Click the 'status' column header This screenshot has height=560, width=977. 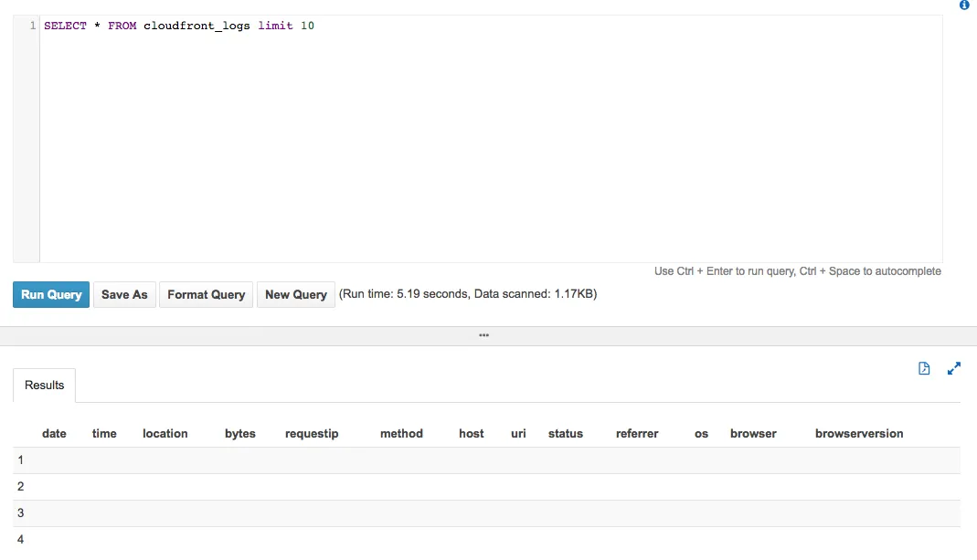pyautogui.click(x=565, y=434)
